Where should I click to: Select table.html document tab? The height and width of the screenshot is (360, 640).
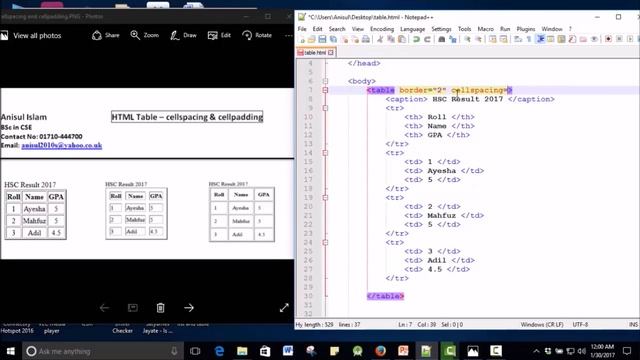tap(316, 53)
